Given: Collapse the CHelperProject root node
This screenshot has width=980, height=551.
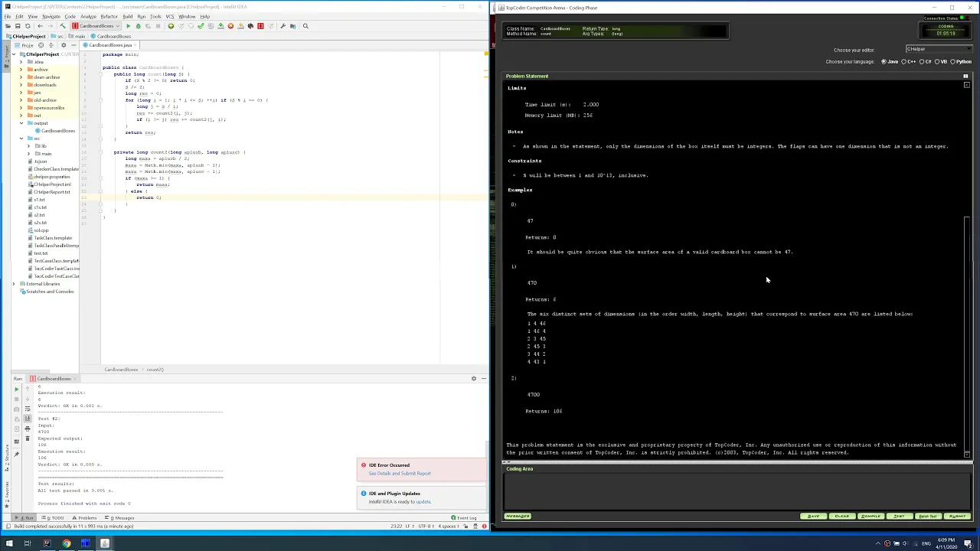Looking at the screenshot, I should tap(14, 54).
